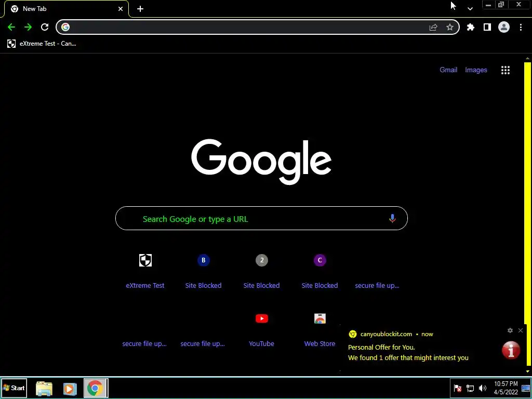Click the red info icon in the notification
Image resolution: width=532 pixels, height=399 pixels.
[511, 350]
